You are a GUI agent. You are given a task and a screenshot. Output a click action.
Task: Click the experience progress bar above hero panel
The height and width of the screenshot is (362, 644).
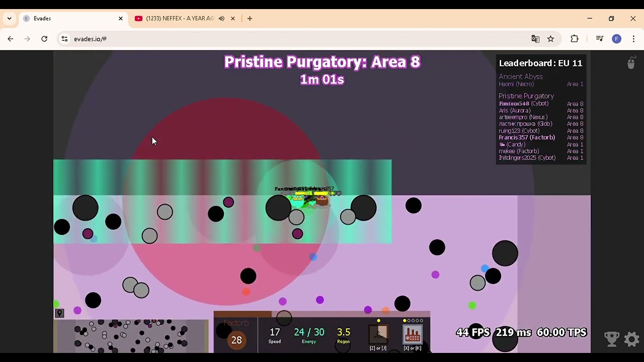[x=322, y=314]
